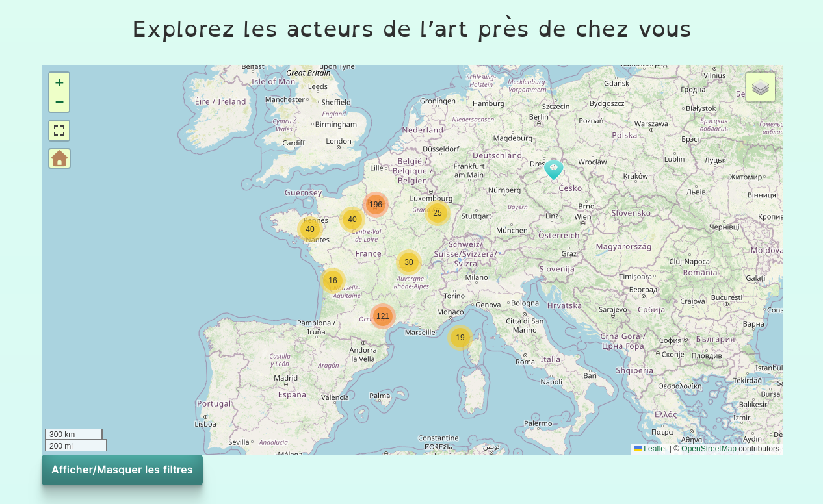Open the OpenStreetMap attribution link
Viewport: 823px width, 504px height.
coord(709,449)
